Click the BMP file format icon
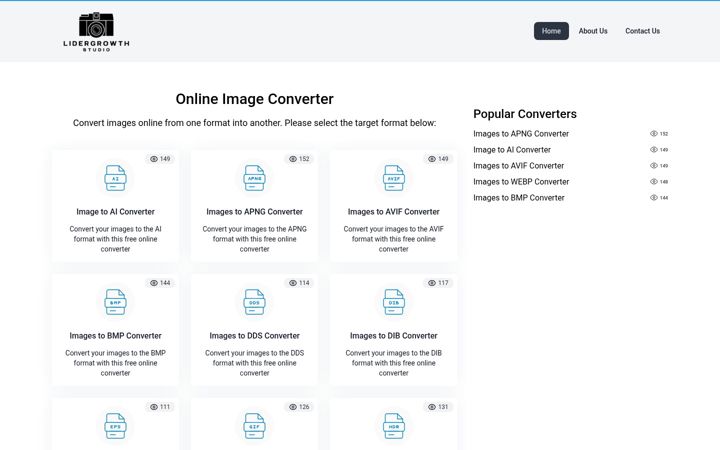 [115, 302]
